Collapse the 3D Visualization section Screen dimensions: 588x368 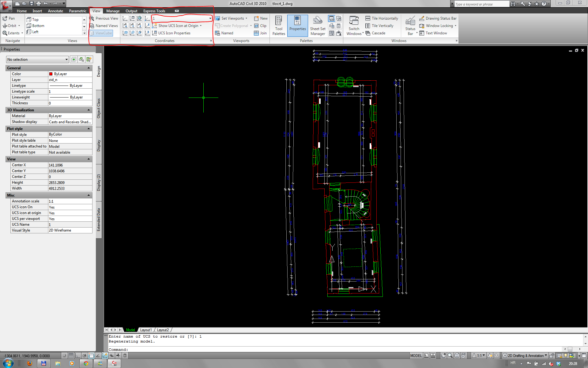[x=89, y=110]
